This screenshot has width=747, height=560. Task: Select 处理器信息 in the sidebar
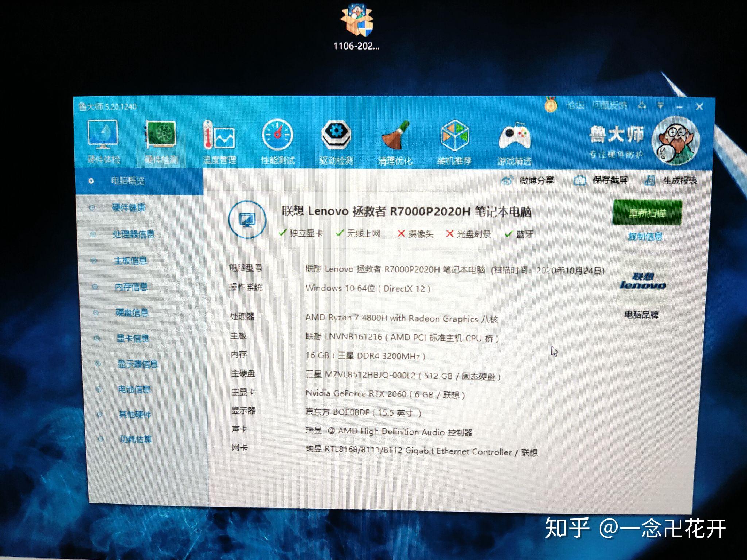pyautogui.click(x=133, y=234)
